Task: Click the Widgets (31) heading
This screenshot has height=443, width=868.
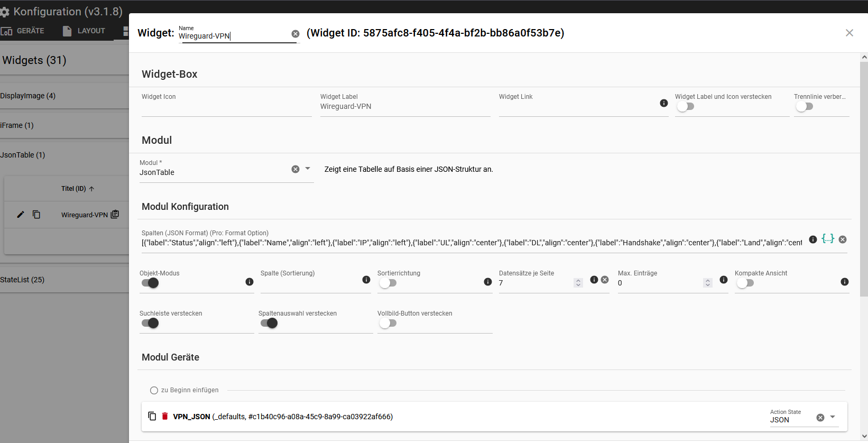Action: 34,60
